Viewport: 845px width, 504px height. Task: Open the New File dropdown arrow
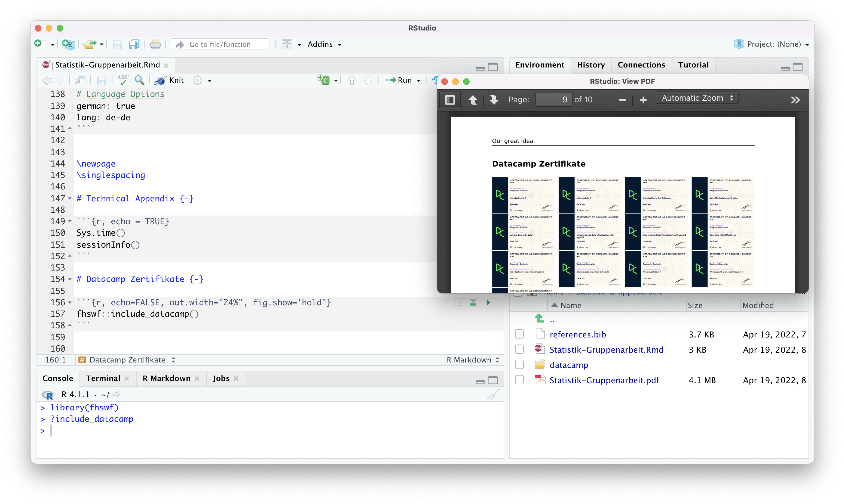(53, 45)
